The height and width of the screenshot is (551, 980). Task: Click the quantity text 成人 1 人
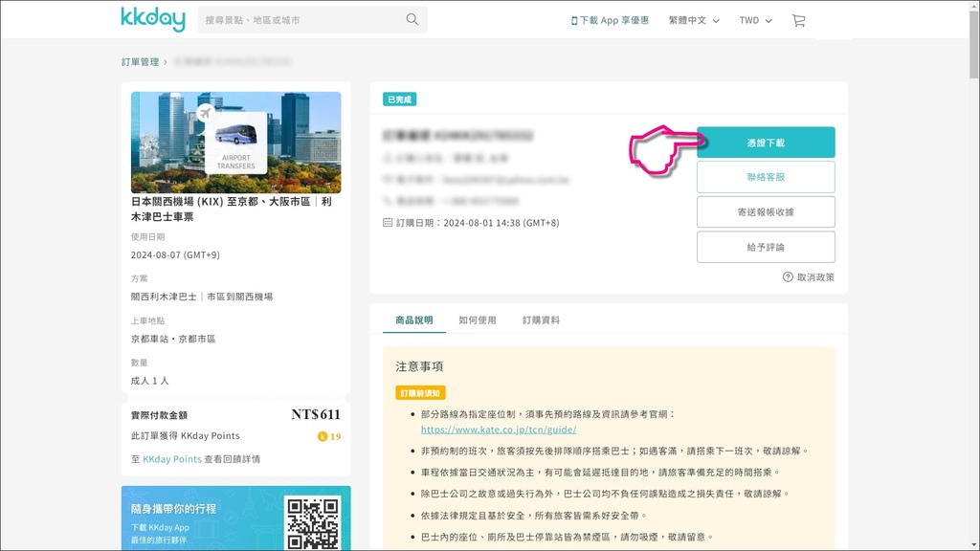(150, 381)
